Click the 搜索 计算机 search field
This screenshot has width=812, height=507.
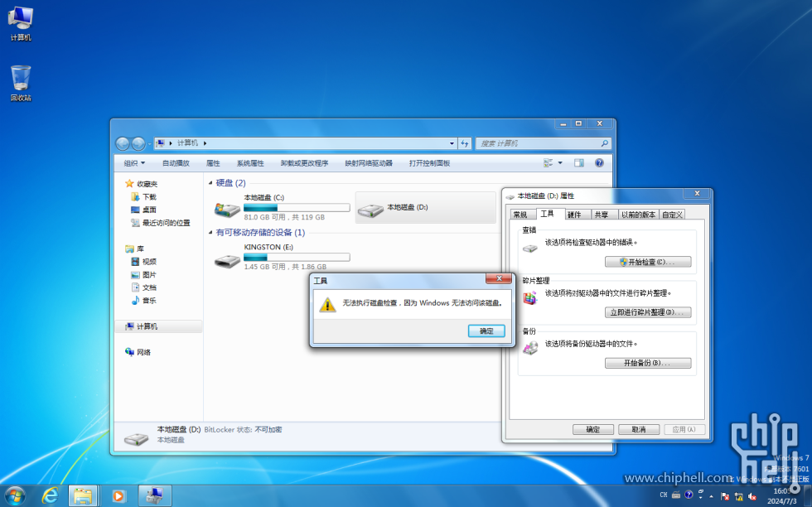pos(543,143)
